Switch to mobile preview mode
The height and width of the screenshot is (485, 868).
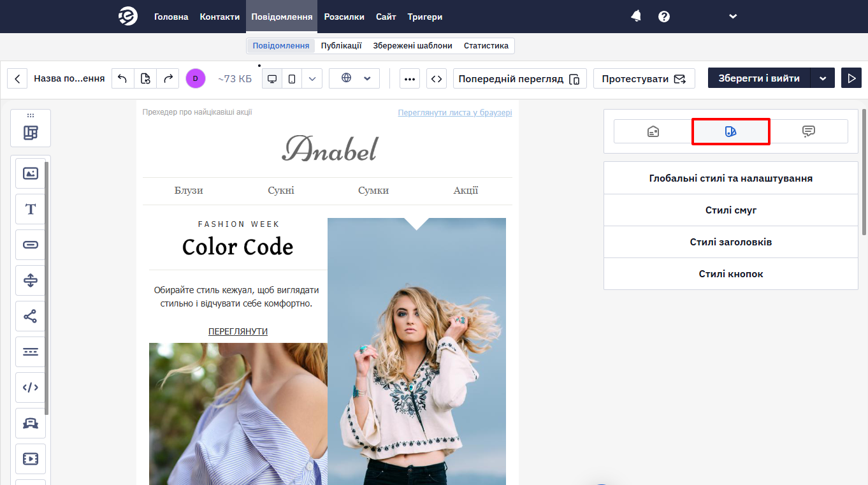click(292, 78)
